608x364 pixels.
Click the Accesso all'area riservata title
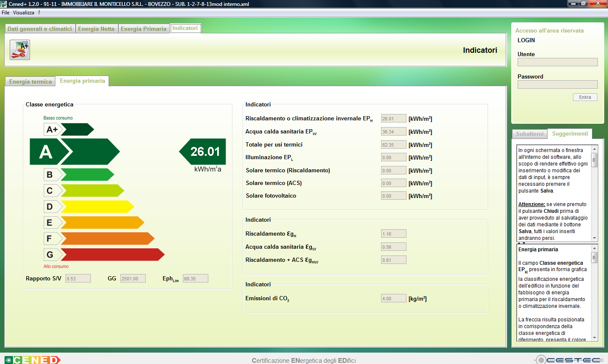click(x=549, y=30)
